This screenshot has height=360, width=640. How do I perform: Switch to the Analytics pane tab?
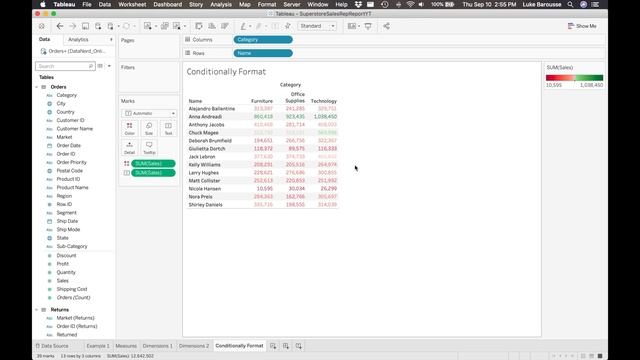coord(78,40)
